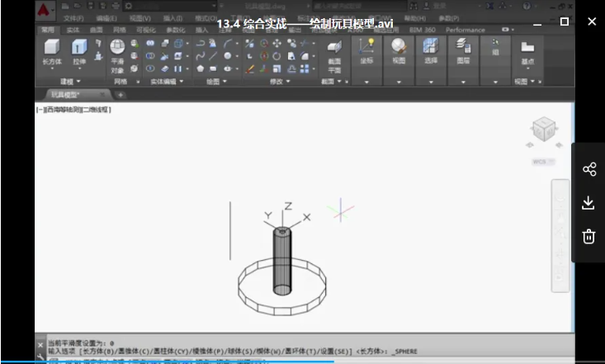Switch to the 参数化 ribbon tab

pos(176,30)
